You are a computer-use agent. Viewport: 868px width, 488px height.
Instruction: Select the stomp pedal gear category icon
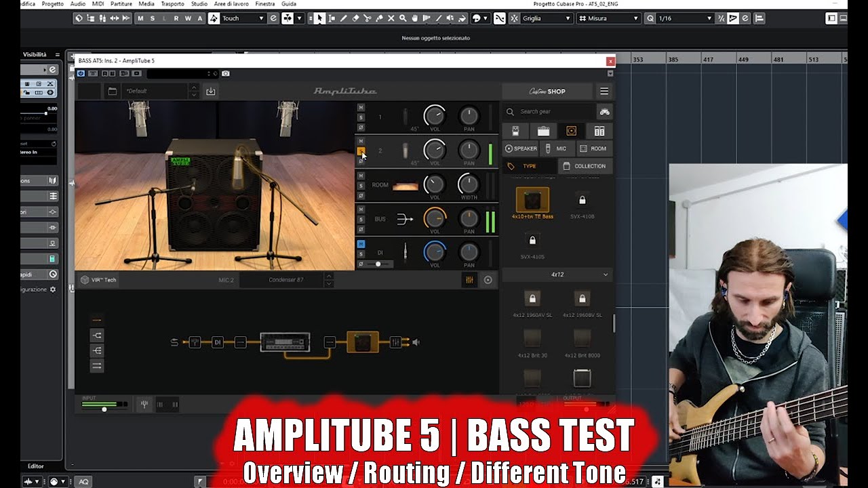515,131
